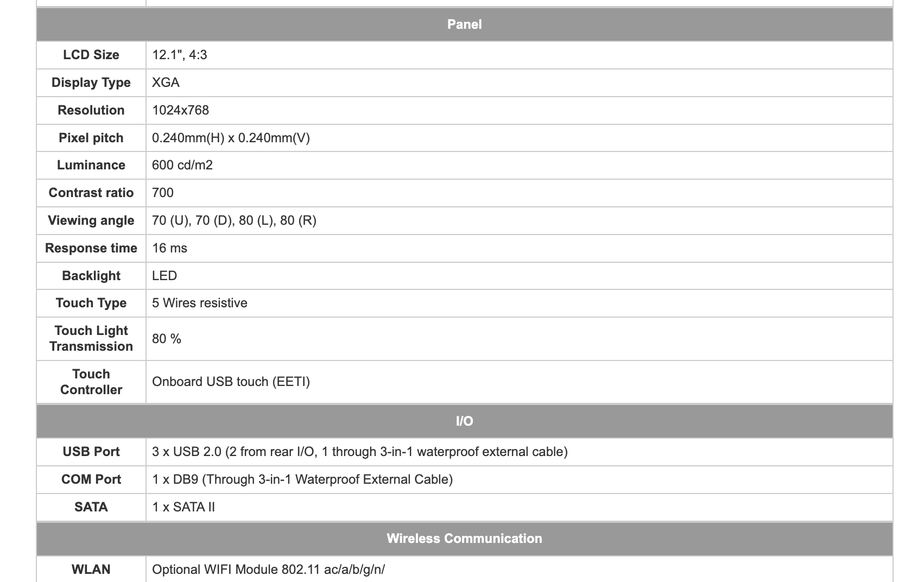Click the Backlight LED value

pos(164,276)
